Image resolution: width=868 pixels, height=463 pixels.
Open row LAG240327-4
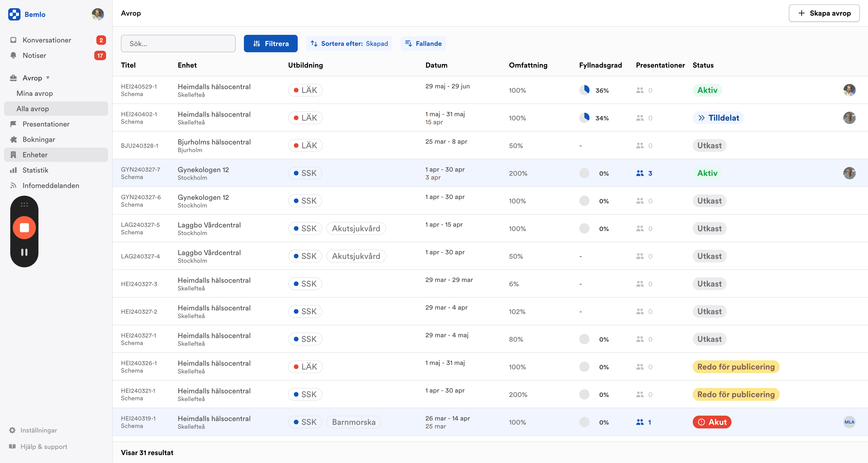pyautogui.click(x=490, y=256)
